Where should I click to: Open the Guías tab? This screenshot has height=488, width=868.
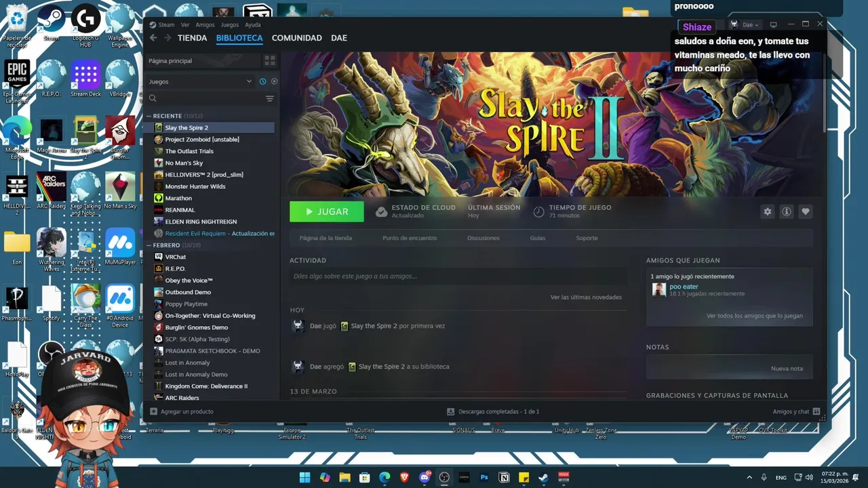[538, 238]
